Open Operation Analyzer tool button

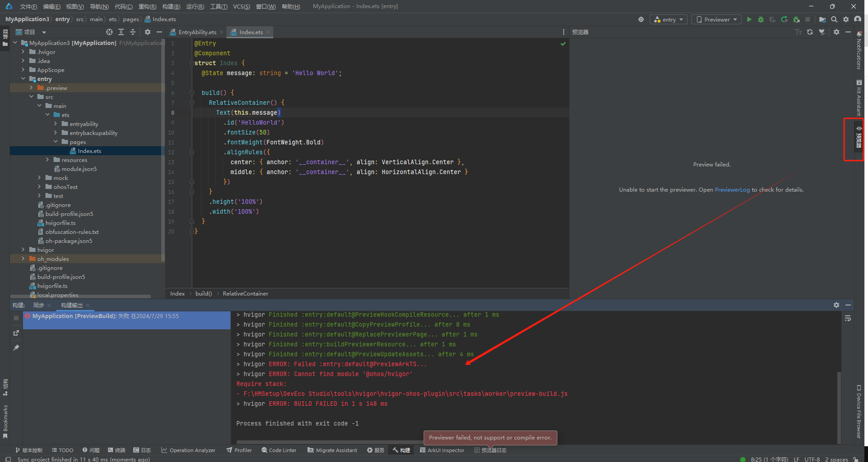tap(188, 450)
